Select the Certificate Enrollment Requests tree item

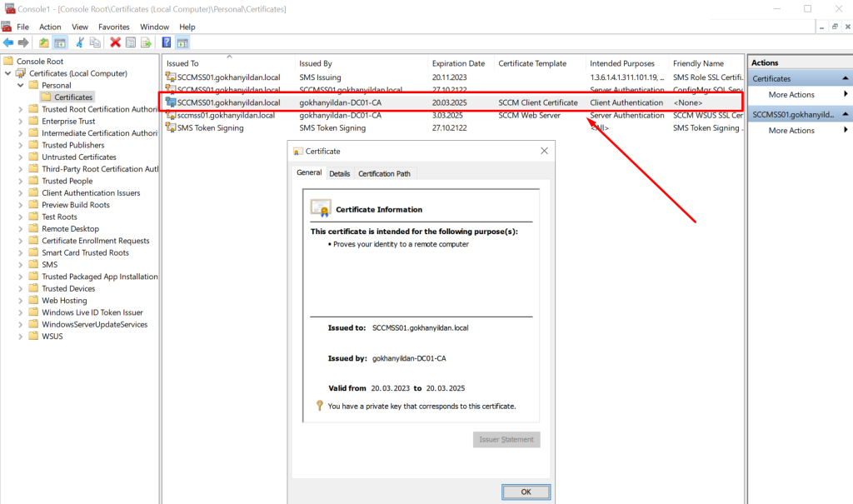click(x=95, y=241)
